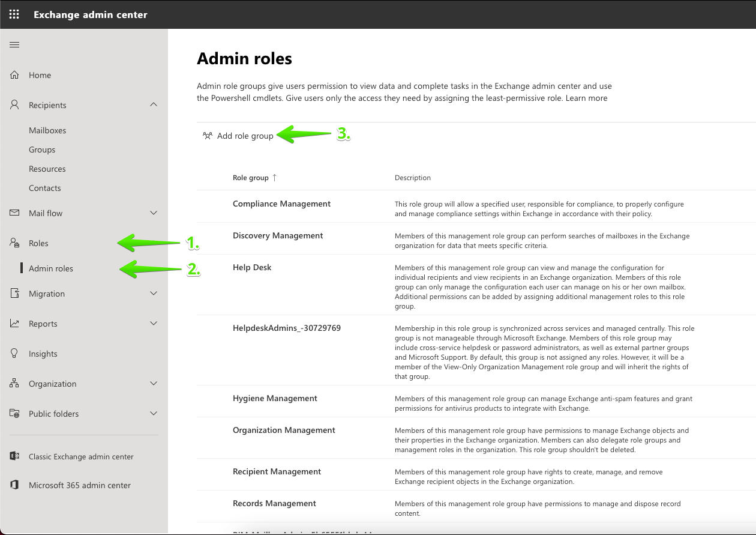
Task: Click the Migration label in sidebar
Action: pos(47,294)
